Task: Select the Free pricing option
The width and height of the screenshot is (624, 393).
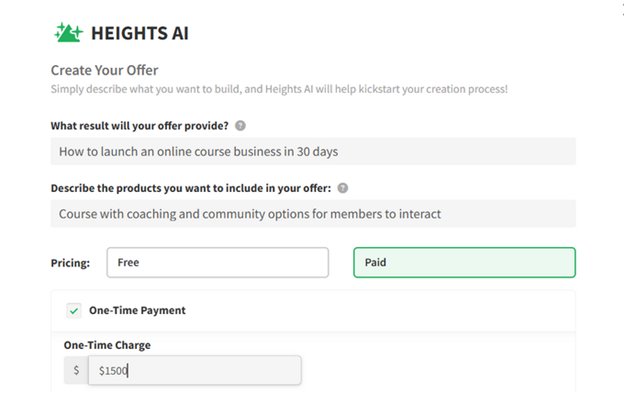Action: (218, 263)
